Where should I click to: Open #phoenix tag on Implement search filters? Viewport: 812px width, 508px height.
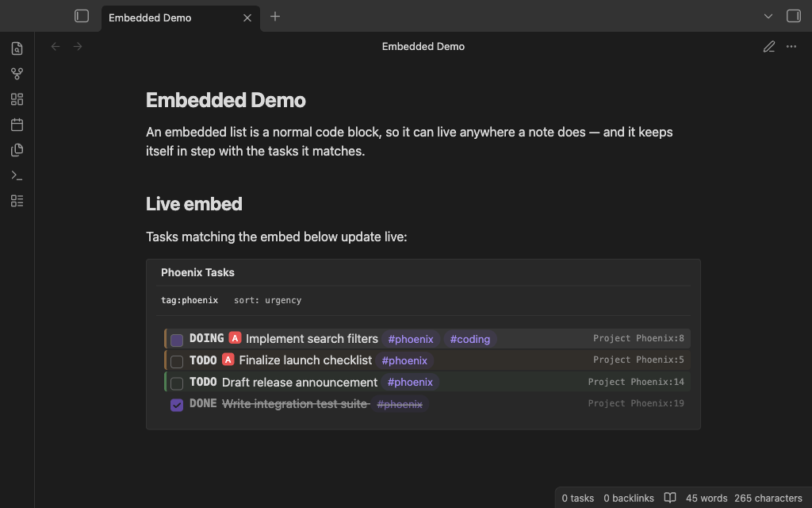(411, 339)
